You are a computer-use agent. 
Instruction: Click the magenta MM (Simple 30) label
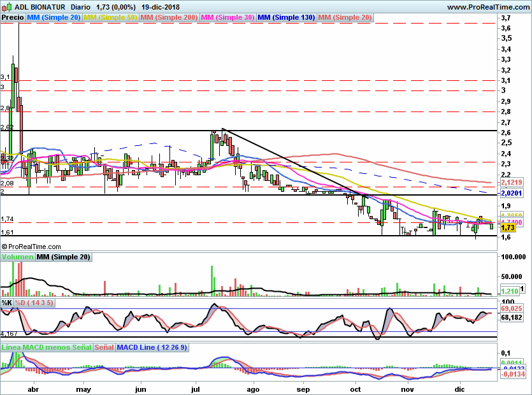(x=227, y=17)
